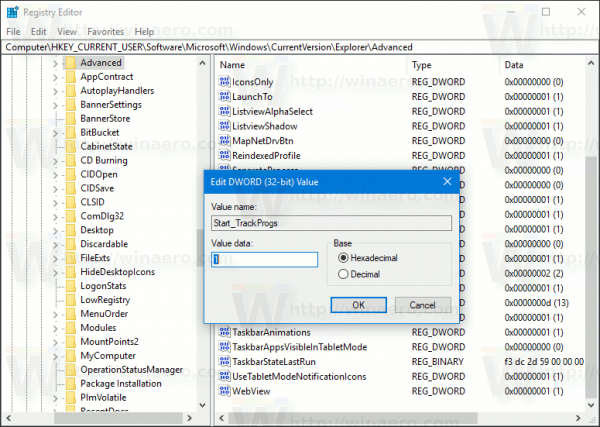Select the BitBucket folder icon

click(71, 132)
